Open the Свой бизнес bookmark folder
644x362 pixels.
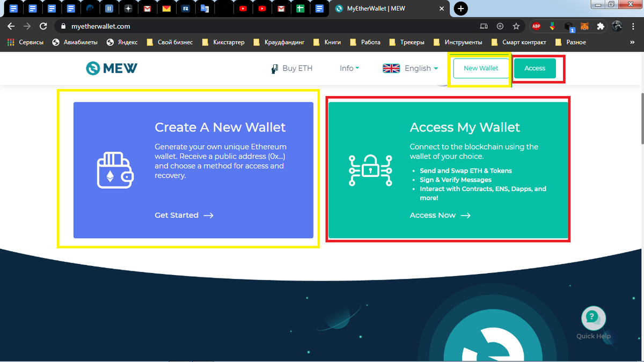(x=170, y=42)
